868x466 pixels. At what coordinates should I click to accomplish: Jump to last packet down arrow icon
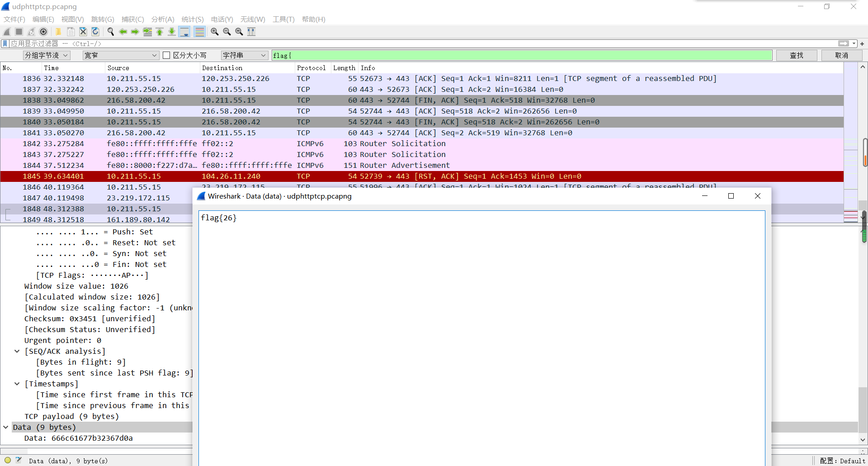pos(172,32)
